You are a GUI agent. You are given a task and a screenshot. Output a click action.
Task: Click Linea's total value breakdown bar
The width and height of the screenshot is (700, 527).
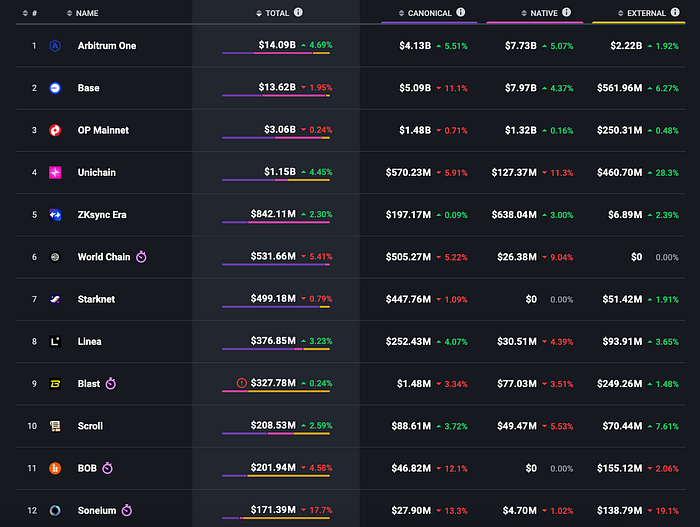click(276, 349)
